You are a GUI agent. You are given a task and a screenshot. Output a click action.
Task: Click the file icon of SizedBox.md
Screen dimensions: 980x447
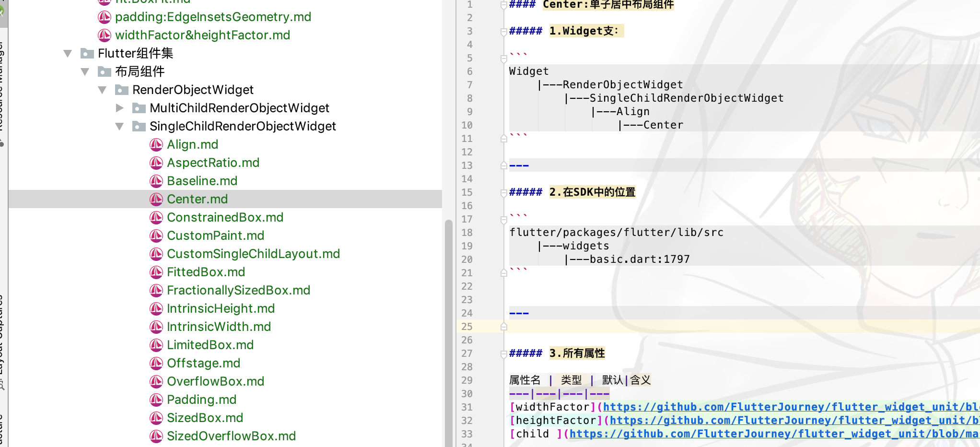(156, 418)
